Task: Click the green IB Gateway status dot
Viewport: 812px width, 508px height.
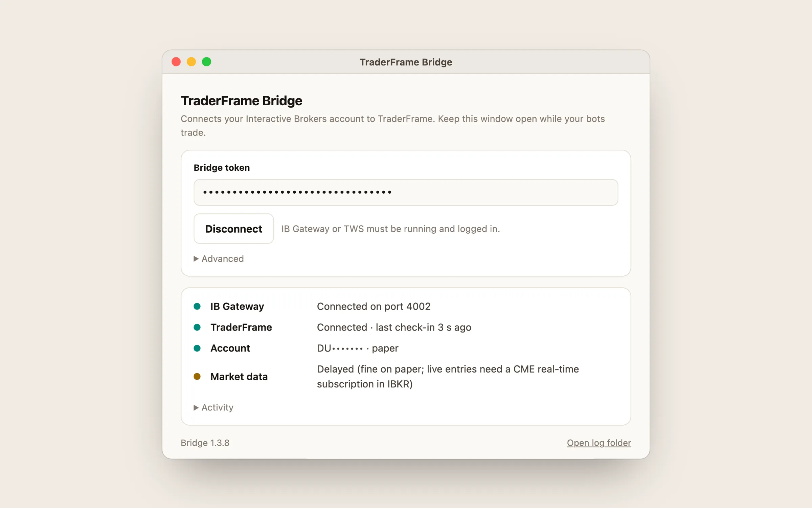Action: click(x=197, y=306)
